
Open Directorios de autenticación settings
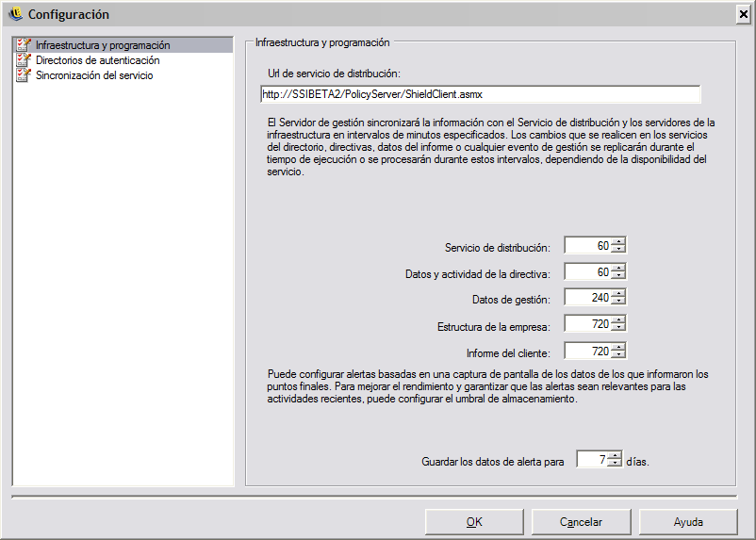(97, 60)
